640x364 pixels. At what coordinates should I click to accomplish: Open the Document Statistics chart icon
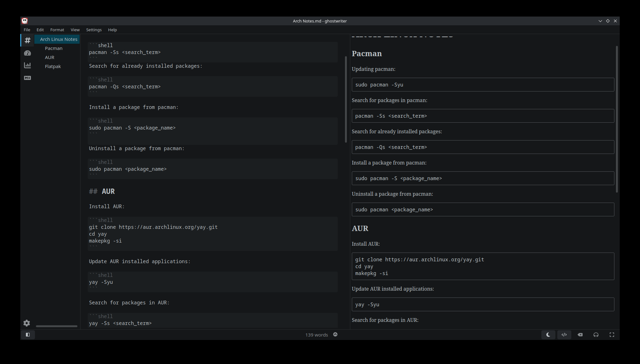27,65
